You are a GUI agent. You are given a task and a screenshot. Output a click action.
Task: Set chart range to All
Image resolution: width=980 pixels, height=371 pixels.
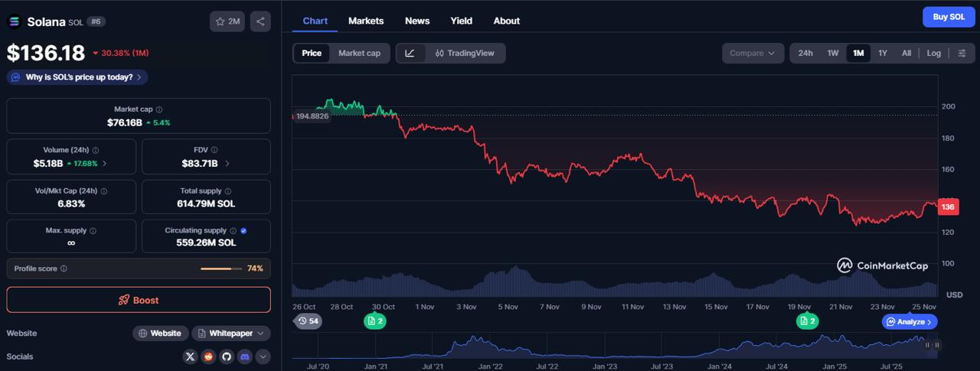coord(906,53)
